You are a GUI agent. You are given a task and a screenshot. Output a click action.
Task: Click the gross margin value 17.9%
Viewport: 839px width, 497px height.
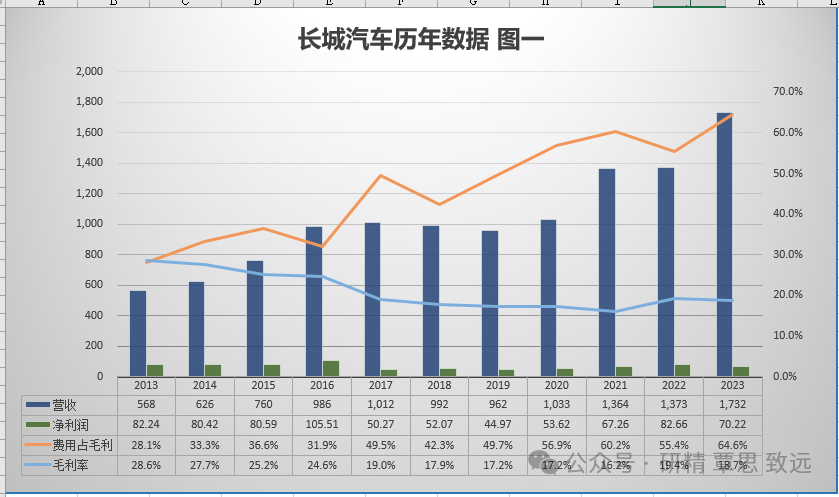439,465
